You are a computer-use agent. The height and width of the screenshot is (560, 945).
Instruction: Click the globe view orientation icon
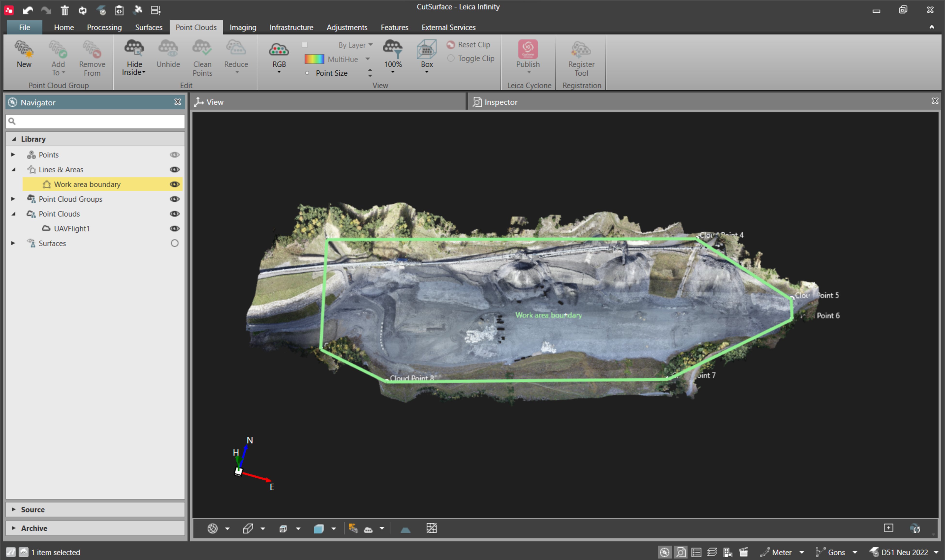tap(212, 529)
